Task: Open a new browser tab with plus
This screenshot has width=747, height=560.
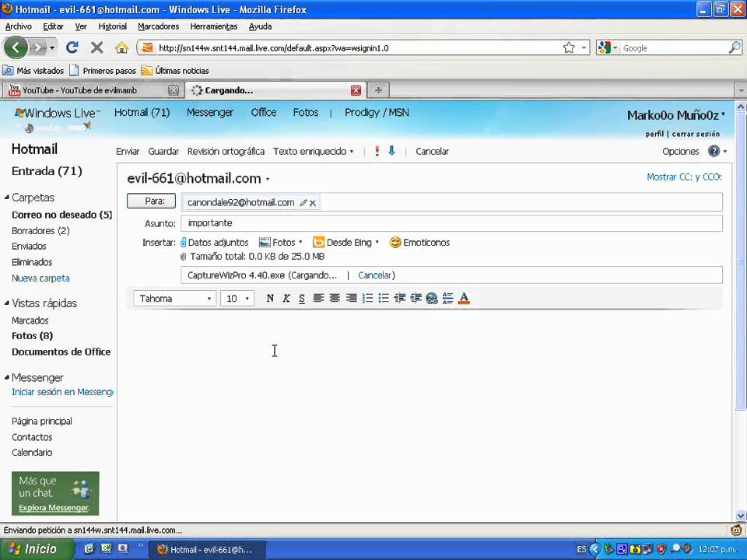Action: coord(378,90)
